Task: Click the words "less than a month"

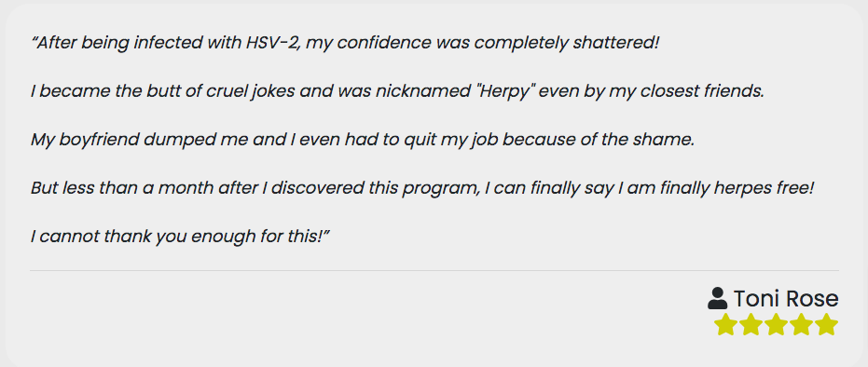Action: point(113,188)
